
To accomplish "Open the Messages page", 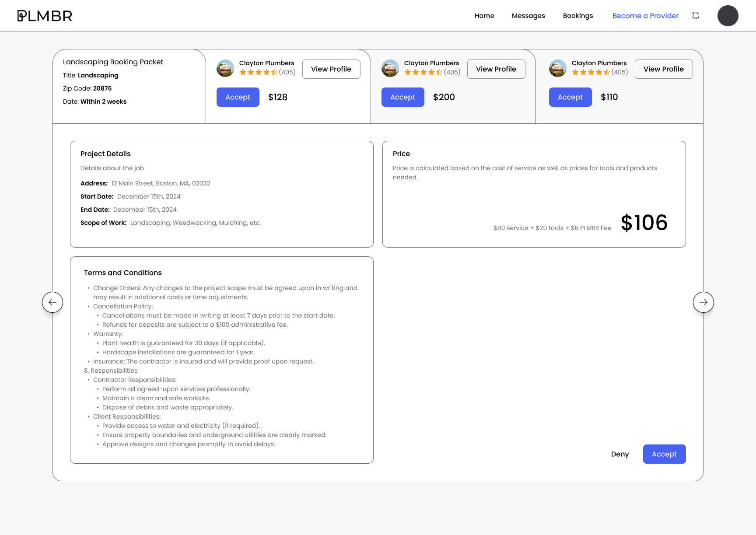I will tap(528, 16).
